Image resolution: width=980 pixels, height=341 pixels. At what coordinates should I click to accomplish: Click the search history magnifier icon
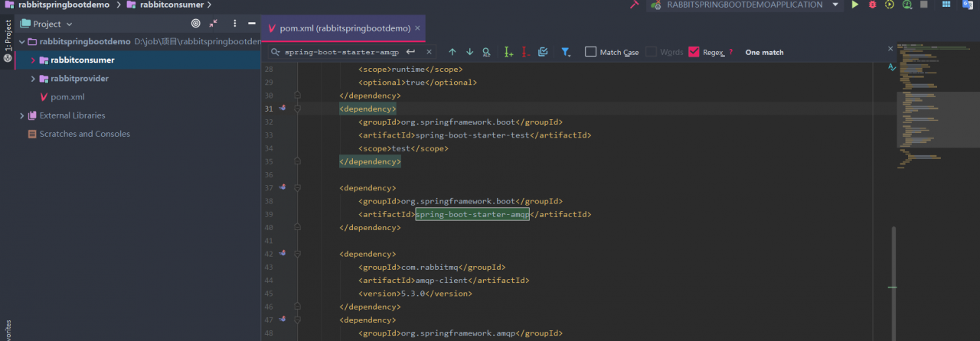tap(276, 52)
